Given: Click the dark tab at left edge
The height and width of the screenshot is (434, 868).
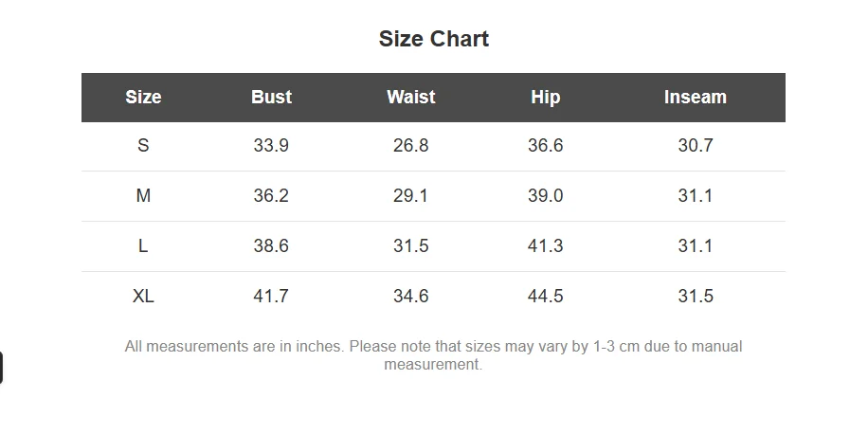Looking at the screenshot, I should [1, 368].
